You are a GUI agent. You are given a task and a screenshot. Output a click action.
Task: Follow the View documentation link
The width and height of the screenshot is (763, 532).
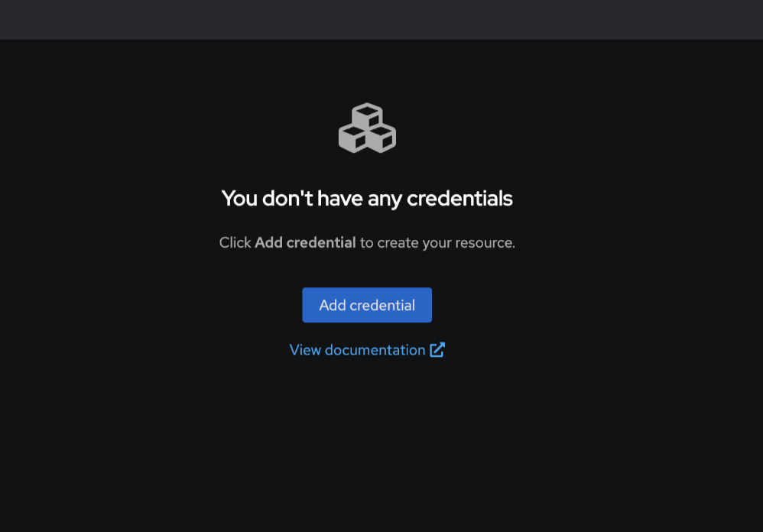pos(367,349)
